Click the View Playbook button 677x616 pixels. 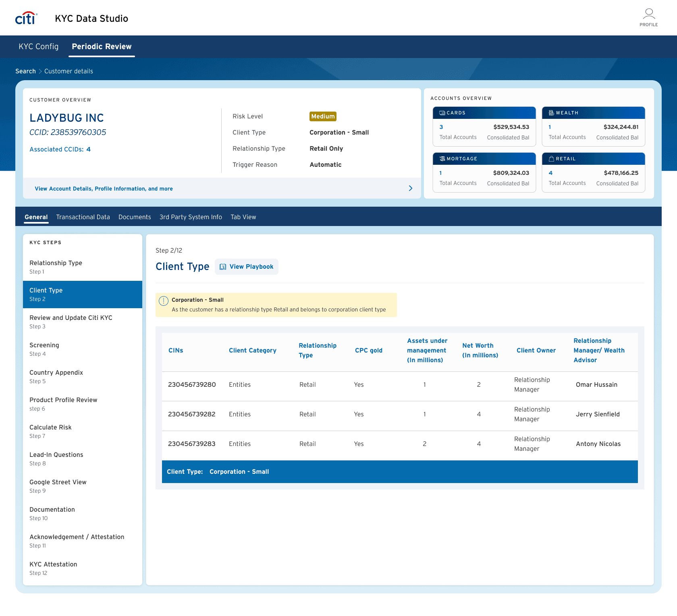click(x=246, y=267)
